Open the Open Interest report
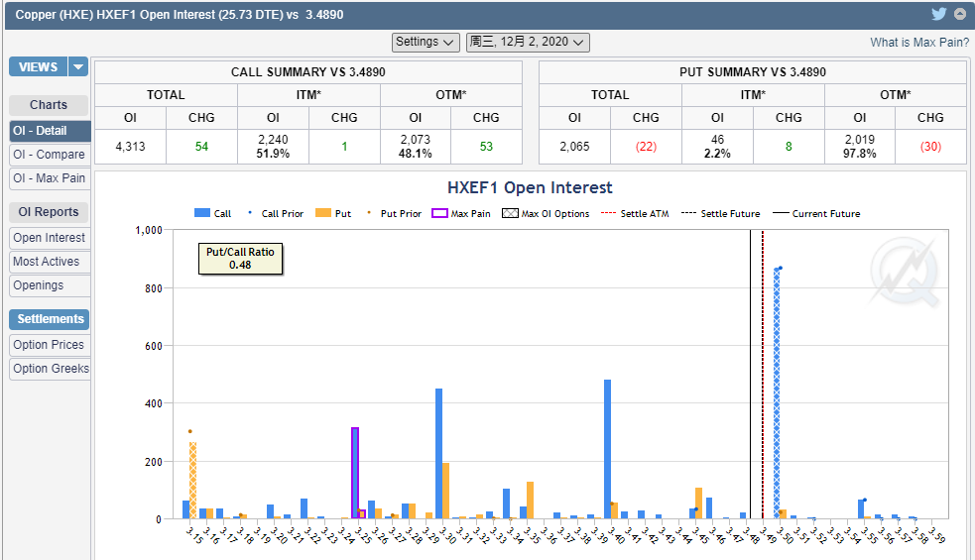975x560 pixels. 50,238
